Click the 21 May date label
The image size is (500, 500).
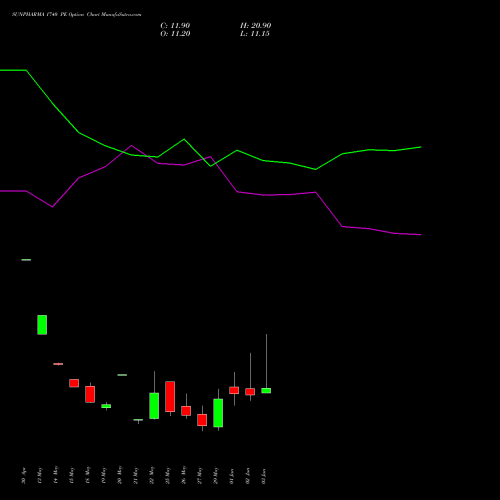click(x=135, y=476)
